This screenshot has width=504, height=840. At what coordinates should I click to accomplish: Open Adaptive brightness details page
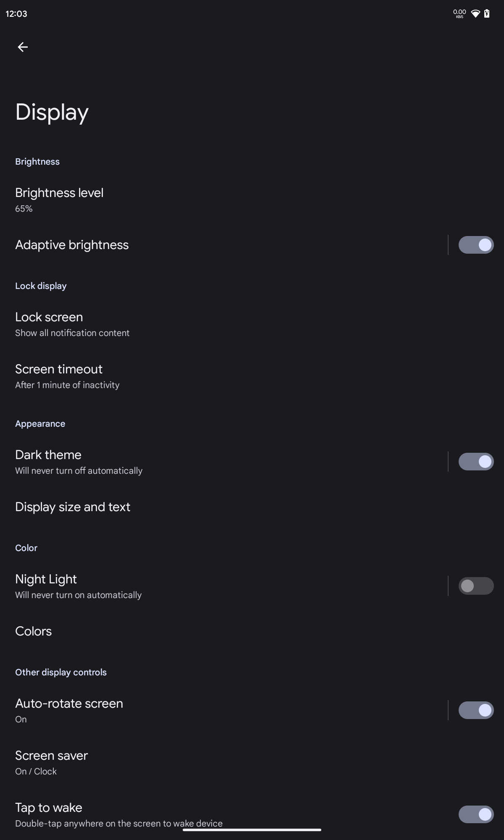(72, 245)
